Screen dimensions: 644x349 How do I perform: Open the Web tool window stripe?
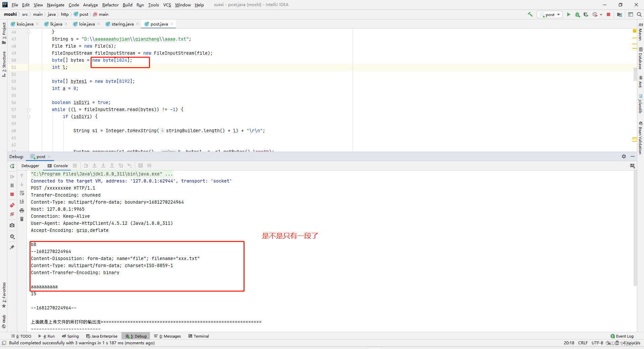point(4,321)
